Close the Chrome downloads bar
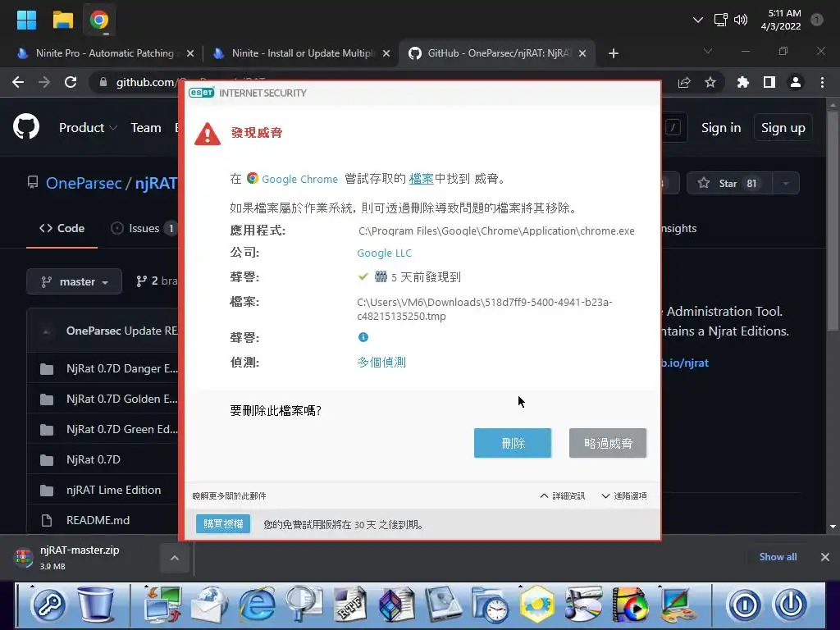This screenshot has width=840, height=630. point(825,557)
